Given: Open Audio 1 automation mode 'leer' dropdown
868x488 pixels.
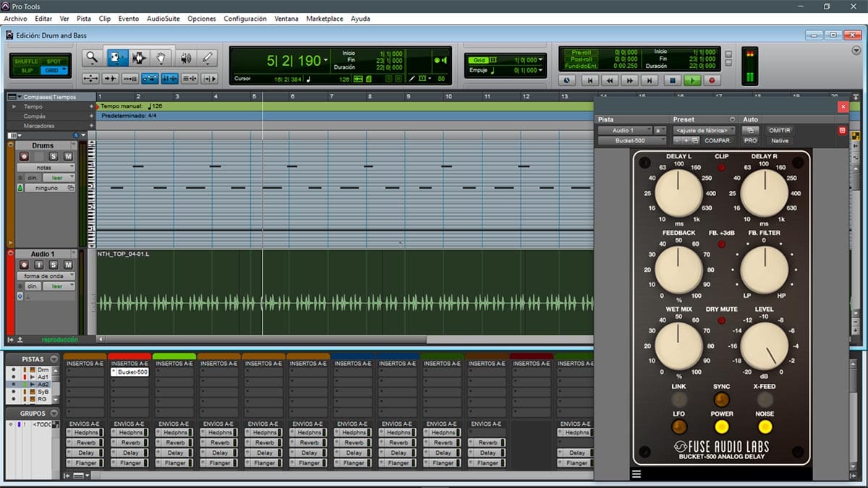Looking at the screenshot, I should point(58,286).
